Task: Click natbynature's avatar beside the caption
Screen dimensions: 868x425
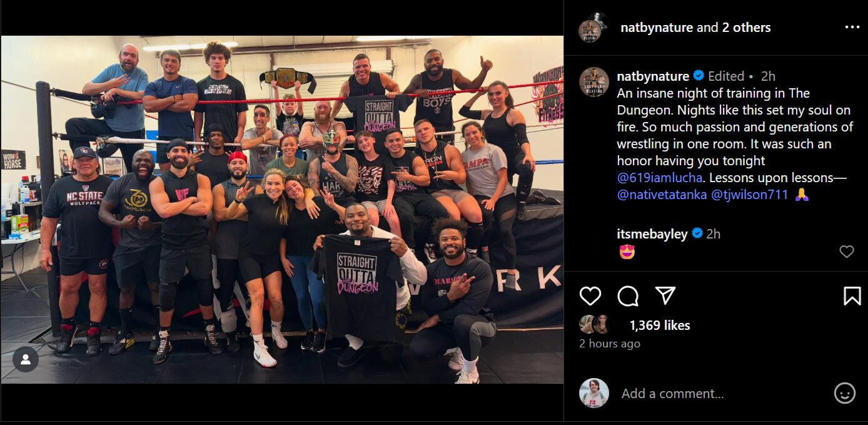Action: 593,82
